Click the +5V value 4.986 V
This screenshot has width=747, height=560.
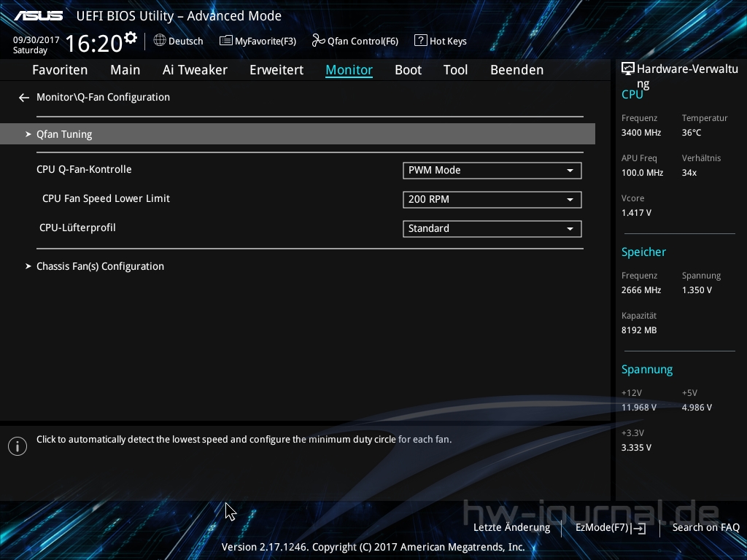(x=697, y=408)
